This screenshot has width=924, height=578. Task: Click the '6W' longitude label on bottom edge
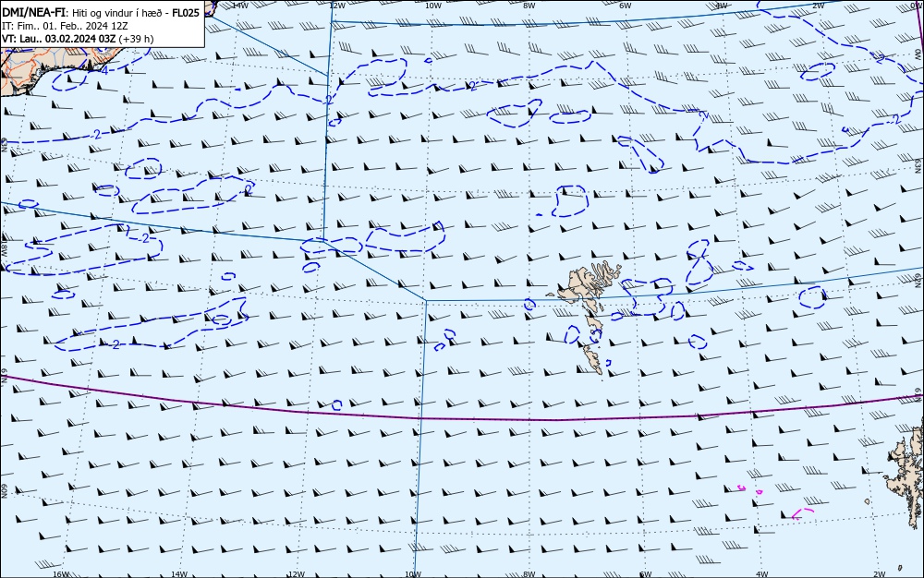click(645, 574)
